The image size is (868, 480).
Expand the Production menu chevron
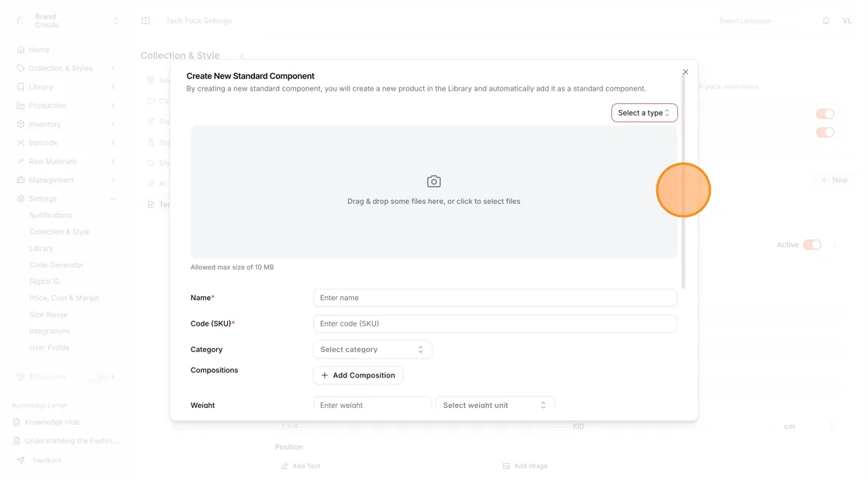[x=113, y=105]
